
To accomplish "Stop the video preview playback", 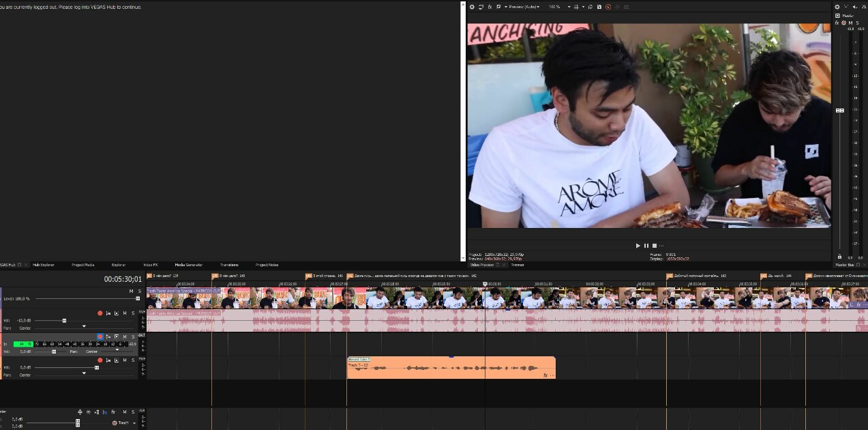I will [x=655, y=246].
